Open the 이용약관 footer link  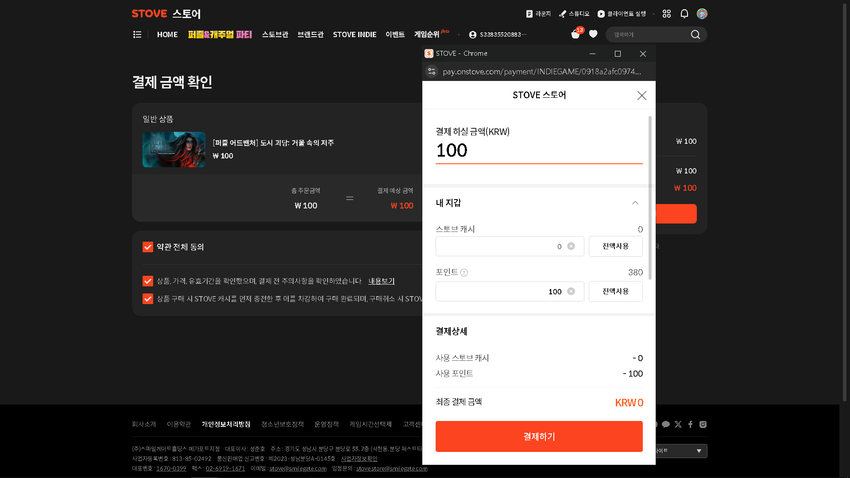(x=178, y=424)
